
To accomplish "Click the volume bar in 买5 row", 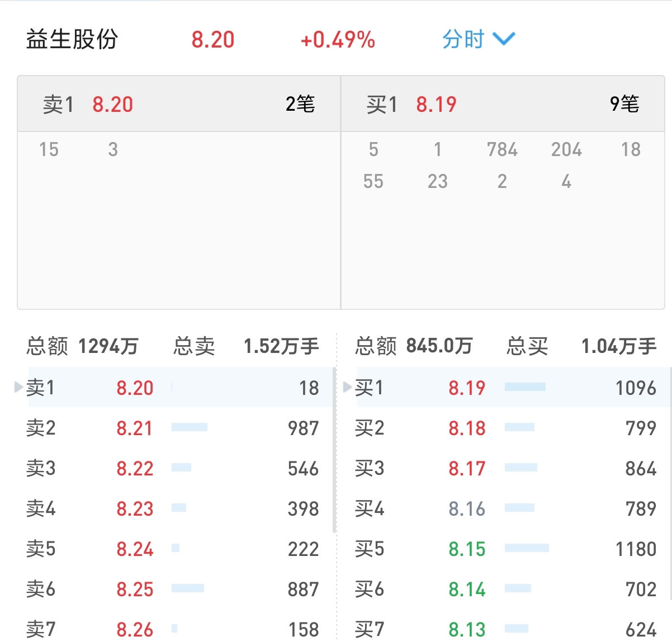I will pos(527,548).
